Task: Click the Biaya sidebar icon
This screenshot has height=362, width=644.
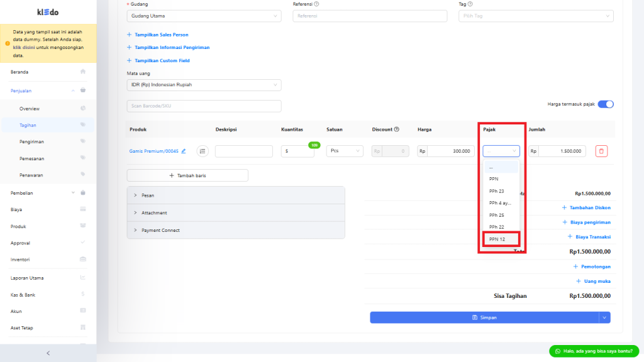Action: pyautogui.click(x=83, y=209)
